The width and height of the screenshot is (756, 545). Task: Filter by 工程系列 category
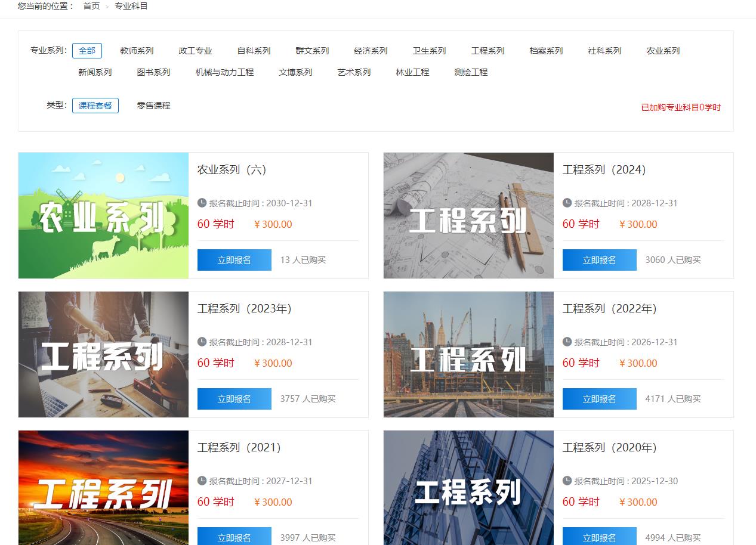tap(487, 51)
